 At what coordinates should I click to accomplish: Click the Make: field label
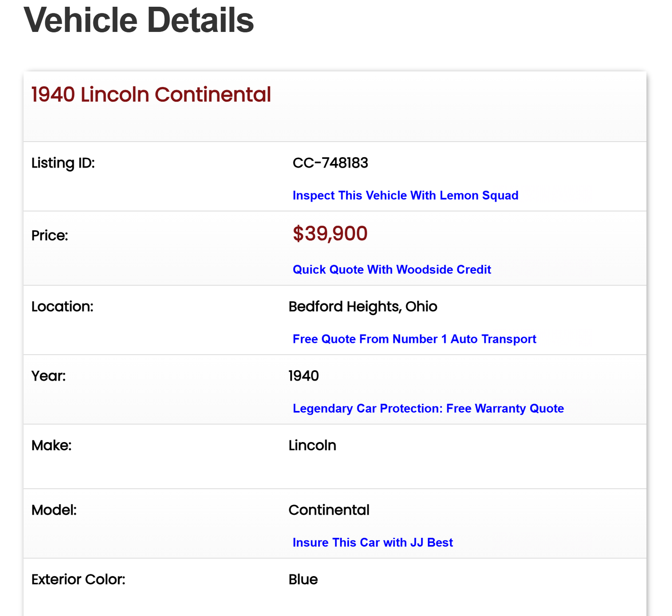tap(51, 445)
